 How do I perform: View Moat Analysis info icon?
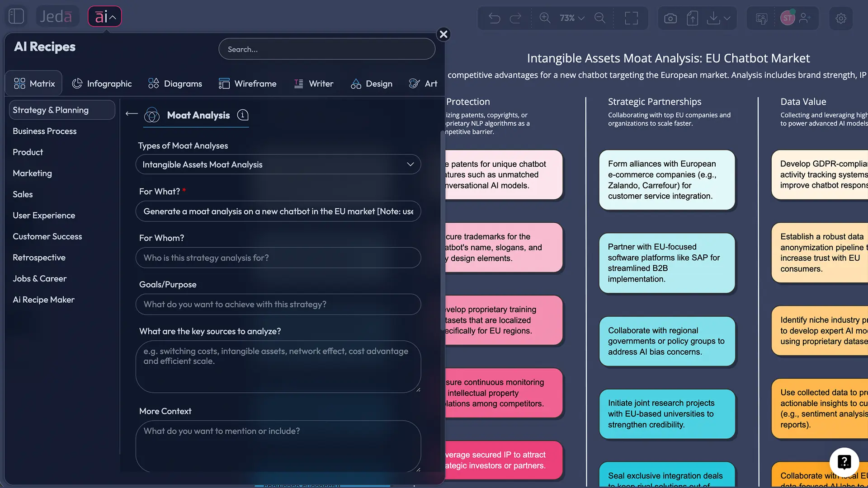243,115
